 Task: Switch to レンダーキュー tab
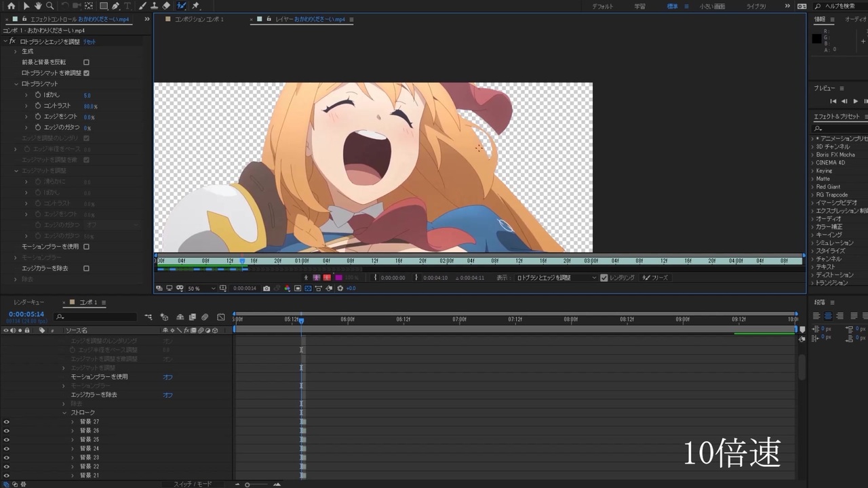click(x=28, y=302)
